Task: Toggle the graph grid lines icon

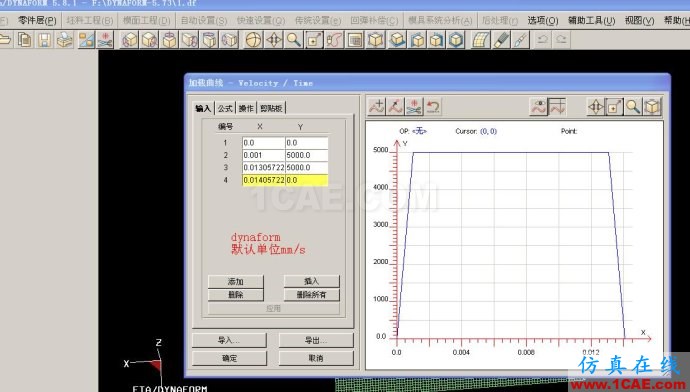Action: coord(558,107)
